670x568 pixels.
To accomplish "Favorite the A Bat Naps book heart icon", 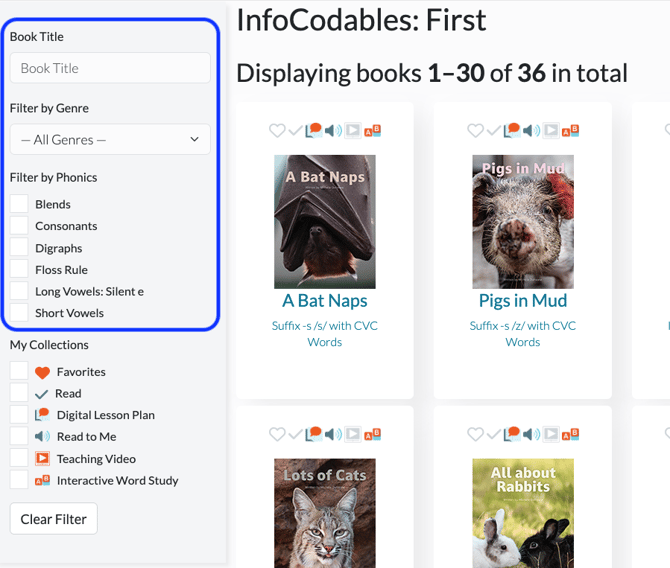I will tap(277, 130).
